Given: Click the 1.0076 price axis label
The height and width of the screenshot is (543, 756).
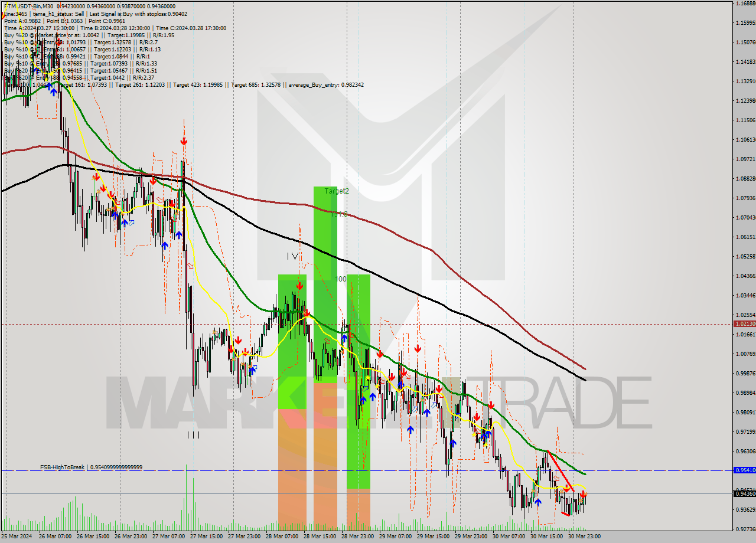Looking at the screenshot, I should click(745, 354).
